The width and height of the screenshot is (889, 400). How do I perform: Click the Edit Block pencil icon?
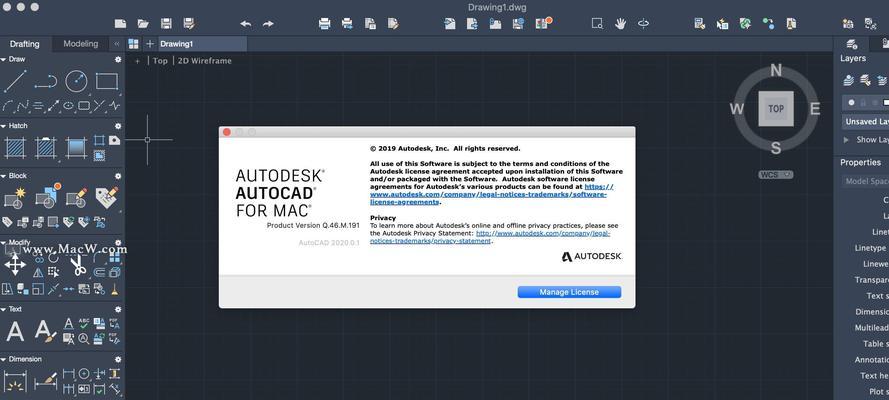click(x=76, y=198)
